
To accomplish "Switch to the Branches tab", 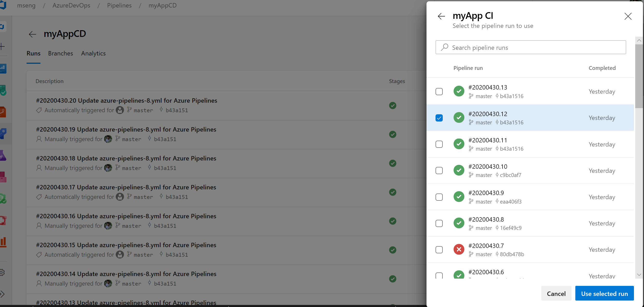I will click(x=60, y=53).
